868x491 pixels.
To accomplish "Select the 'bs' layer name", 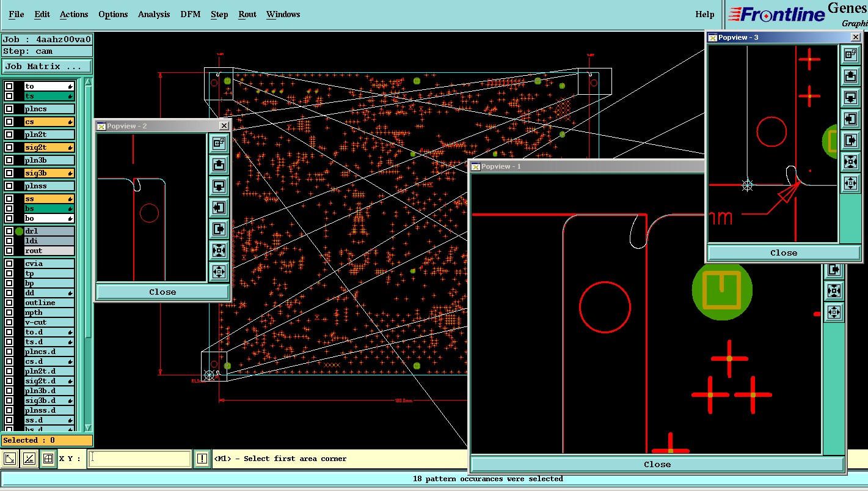I will tap(49, 209).
